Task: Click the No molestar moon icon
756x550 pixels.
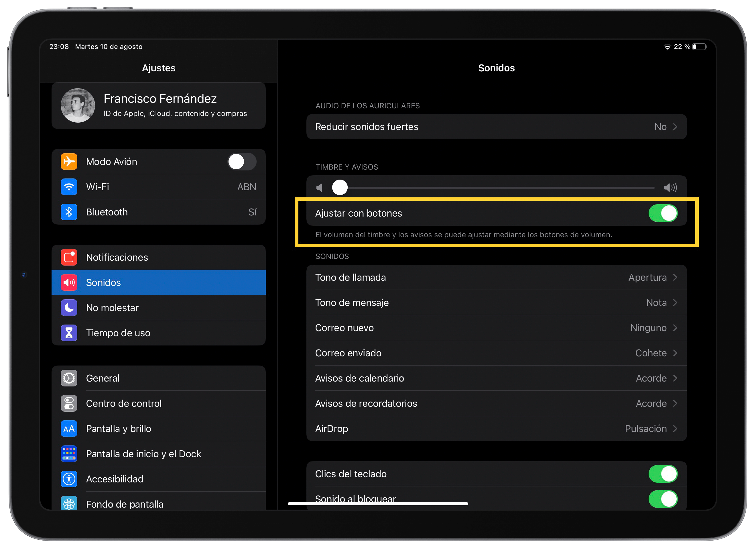Action: pos(69,308)
